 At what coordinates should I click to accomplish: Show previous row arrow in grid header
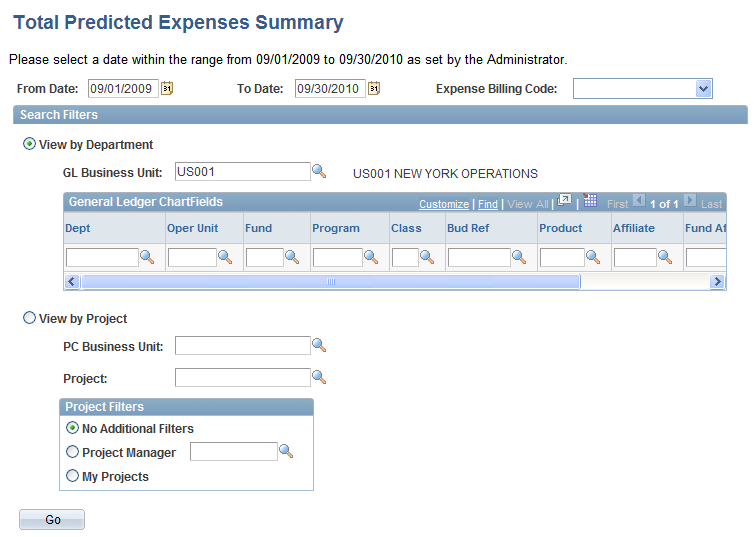click(x=639, y=200)
